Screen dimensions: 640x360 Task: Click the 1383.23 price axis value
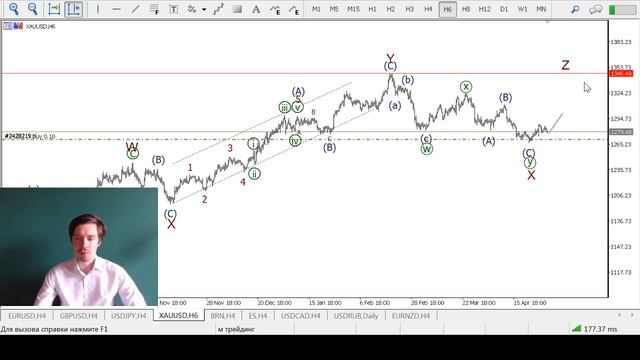coord(621,42)
